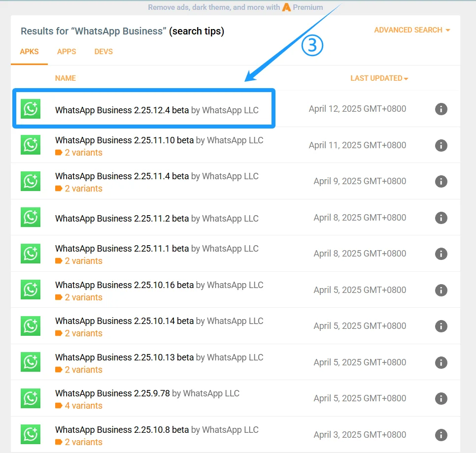Image resolution: width=476 pixels, height=453 pixels.
Task: Click app icon of 2.25.12.4 beta row
Action: click(x=31, y=109)
